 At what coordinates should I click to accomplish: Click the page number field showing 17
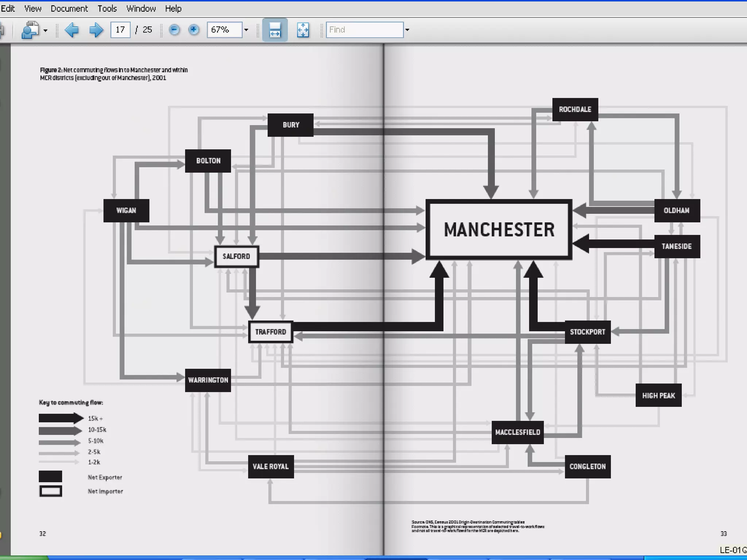tap(120, 30)
